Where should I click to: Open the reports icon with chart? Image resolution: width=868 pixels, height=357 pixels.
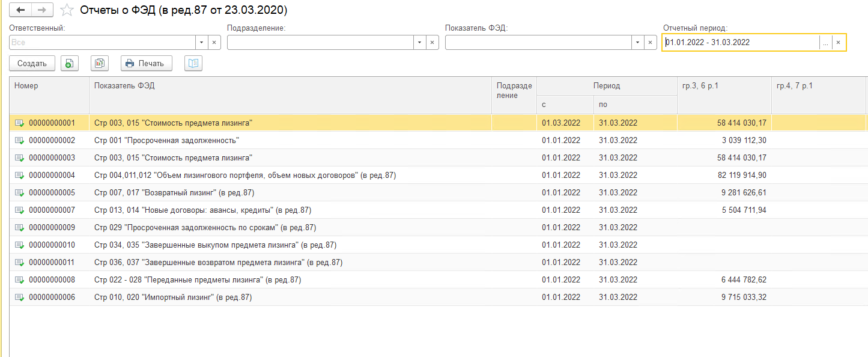[x=100, y=63]
